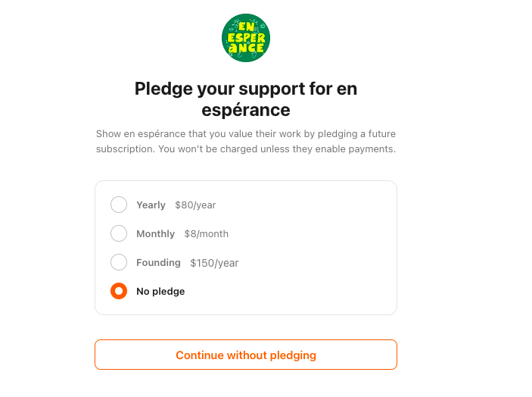
Task: Click the Founding label text
Action: click(x=158, y=262)
